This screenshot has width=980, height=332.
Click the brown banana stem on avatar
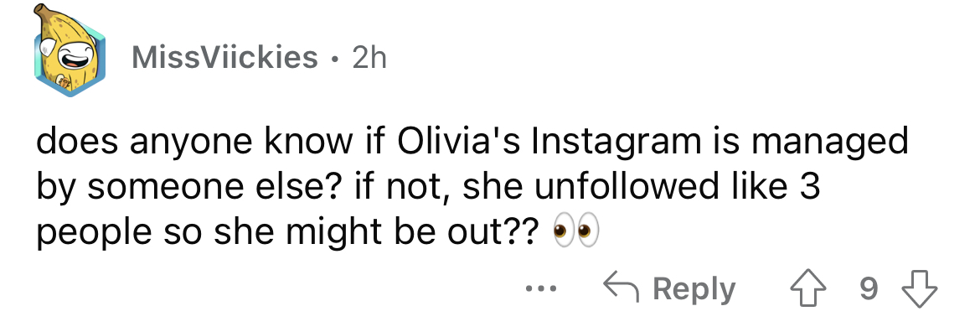coord(43,13)
